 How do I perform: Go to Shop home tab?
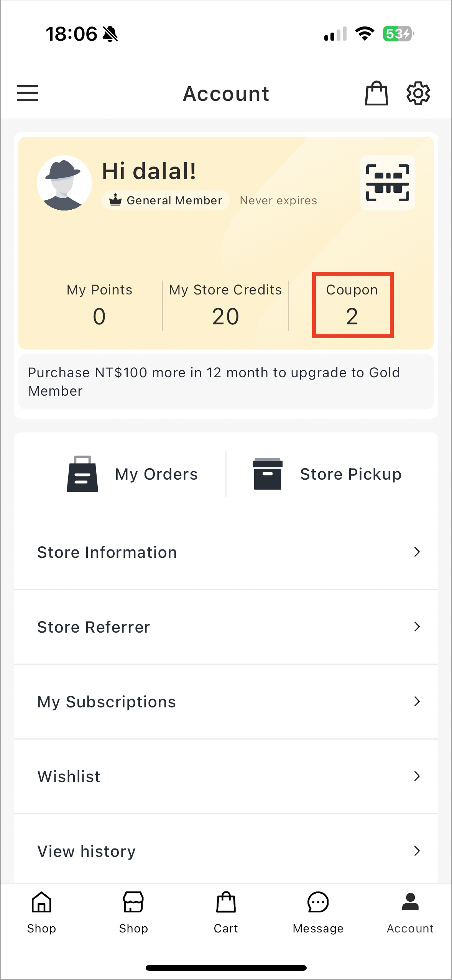point(41,913)
